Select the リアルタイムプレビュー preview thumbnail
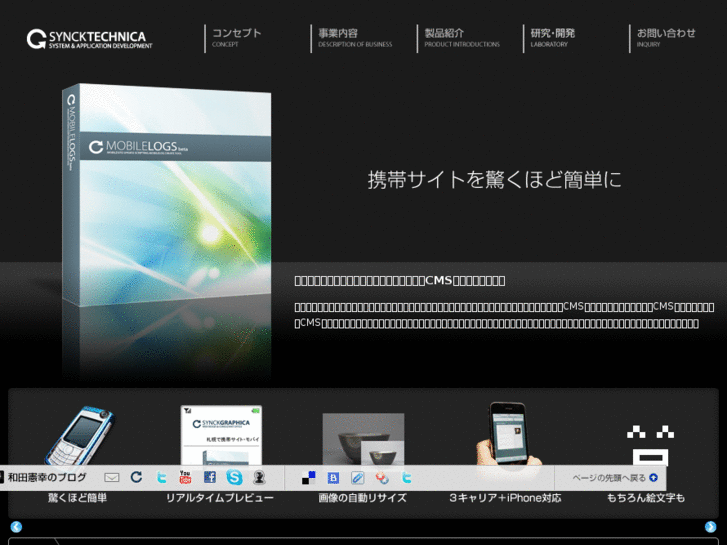The image size is (727, 545). coord(221,435)
